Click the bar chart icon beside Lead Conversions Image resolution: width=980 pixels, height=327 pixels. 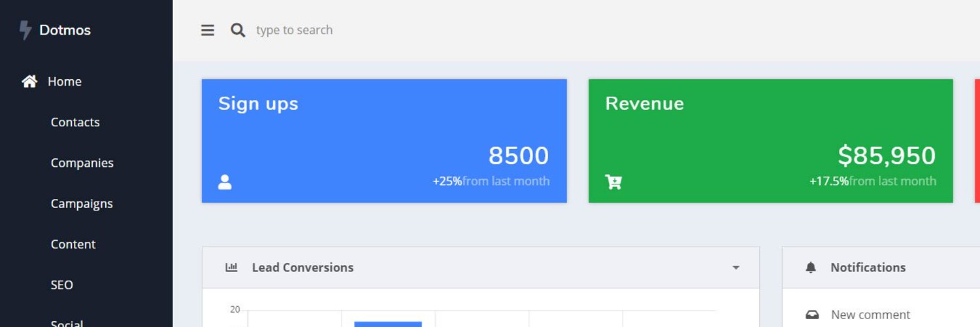tap(231, 267)
